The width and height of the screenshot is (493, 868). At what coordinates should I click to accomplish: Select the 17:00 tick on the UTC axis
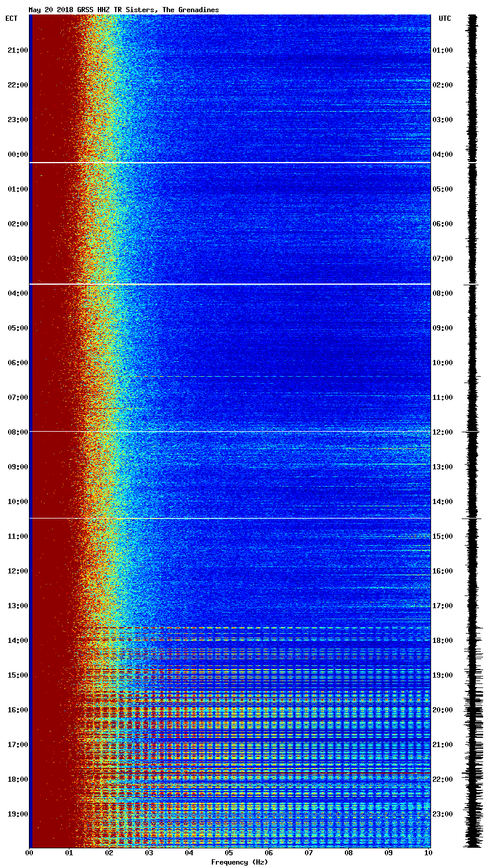click(x=443, y=606)
